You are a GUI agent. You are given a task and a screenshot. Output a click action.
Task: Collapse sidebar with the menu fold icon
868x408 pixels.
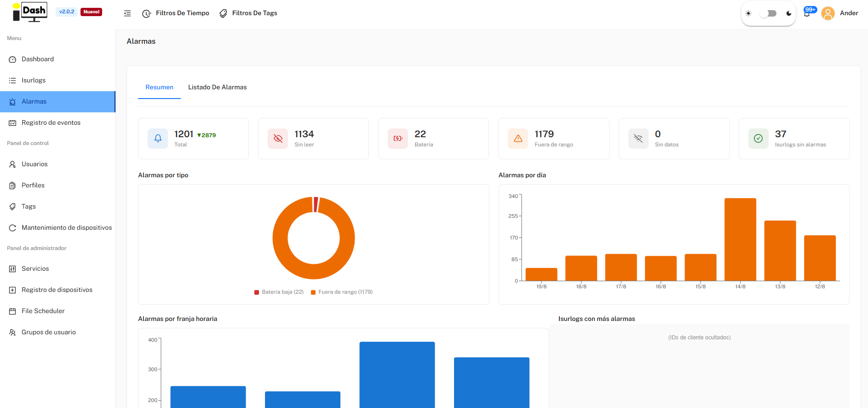coord(127,13)
